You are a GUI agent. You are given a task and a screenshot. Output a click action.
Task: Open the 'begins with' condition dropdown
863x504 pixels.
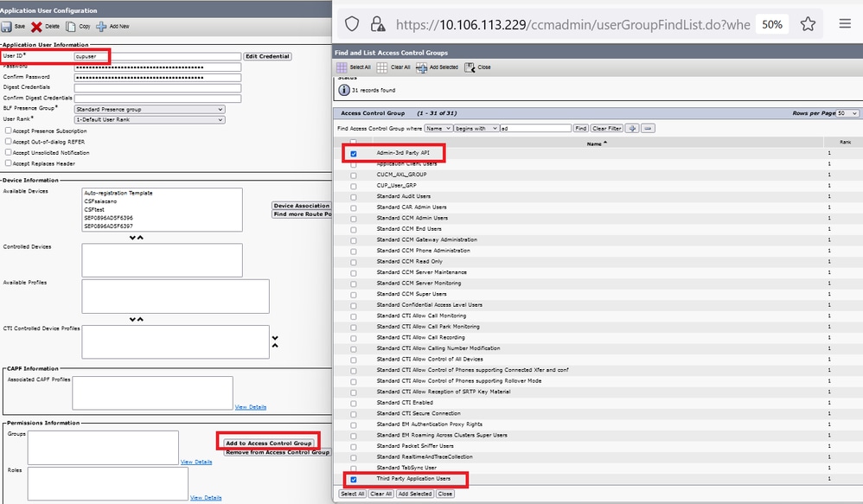tap(476, 128)
